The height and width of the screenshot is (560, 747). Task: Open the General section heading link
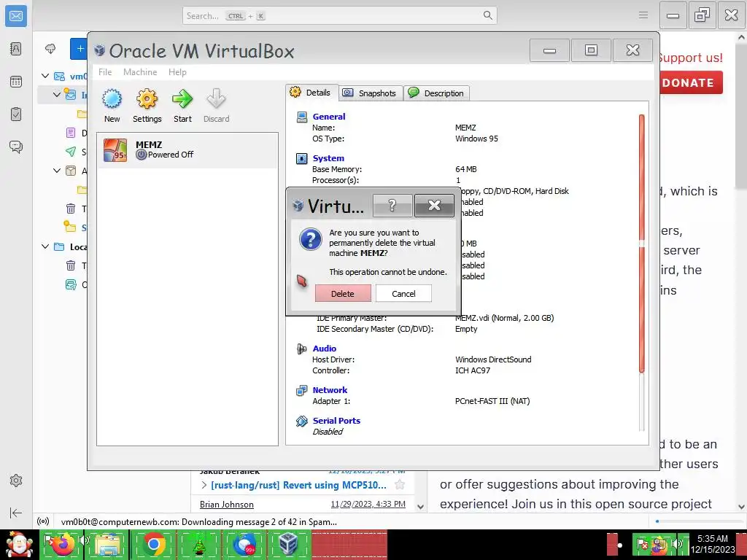click(x=329, y=116)
